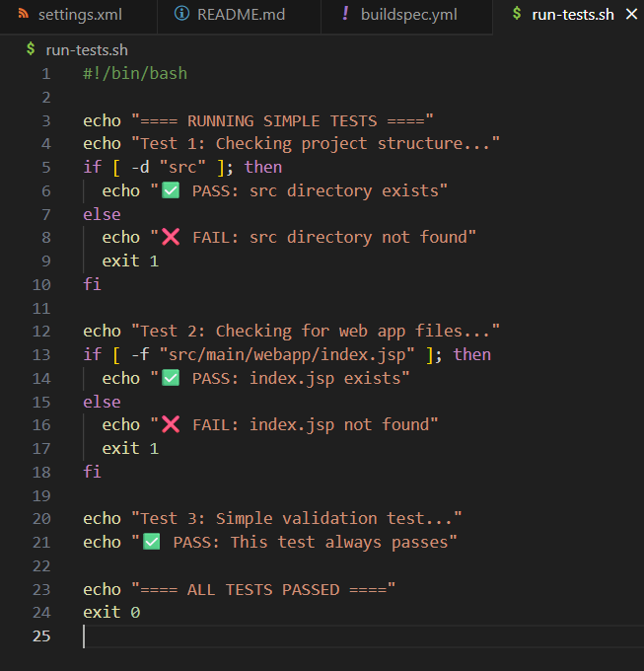Click the green check emoji on line 6
The image size is (644, 671).
tap(171, 190)
